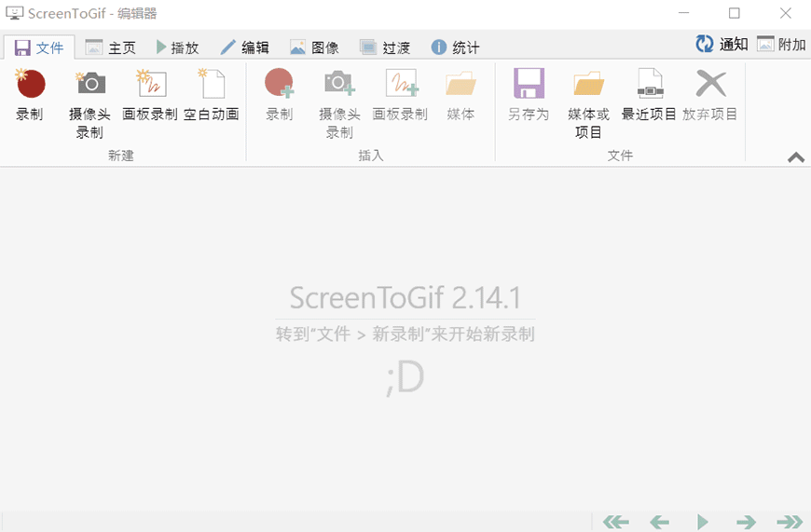This screenshot has width=811, height=532.
Task: Open 画板录制 board recorder
Action: (x=150, y=85)
